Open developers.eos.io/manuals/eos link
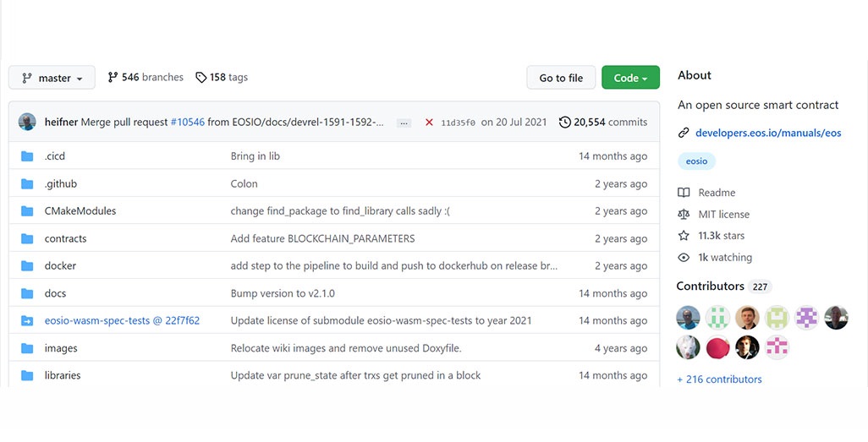The height and width of the screenshot is (442, 868). pos(768,134)
